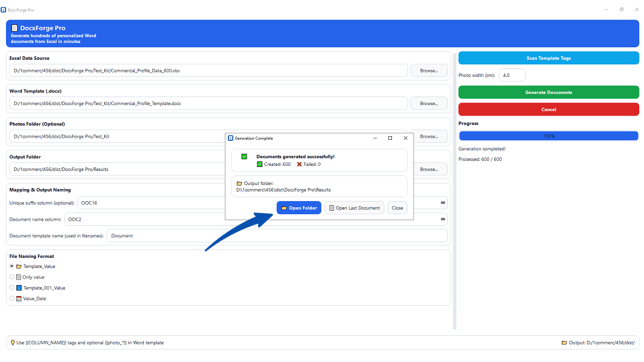Click Open Last Document in the dialog

(x=354, y=208)
